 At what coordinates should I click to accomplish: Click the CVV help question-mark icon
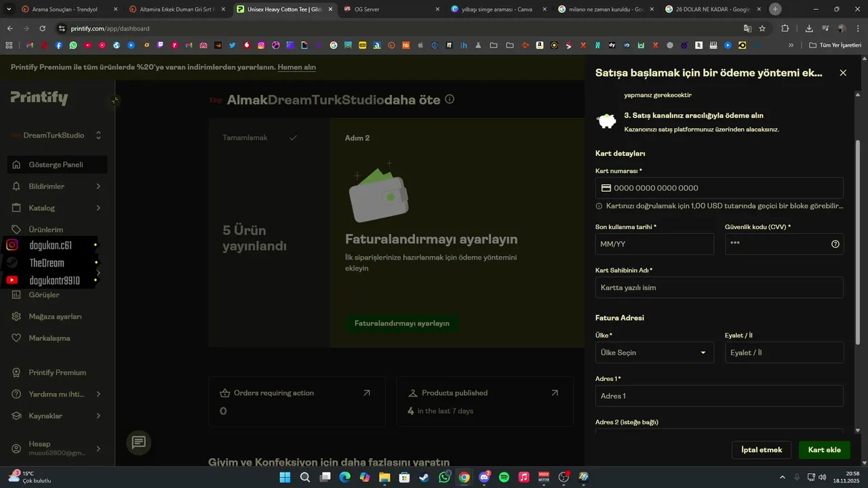pyautogui.click(x=835, y=244)
